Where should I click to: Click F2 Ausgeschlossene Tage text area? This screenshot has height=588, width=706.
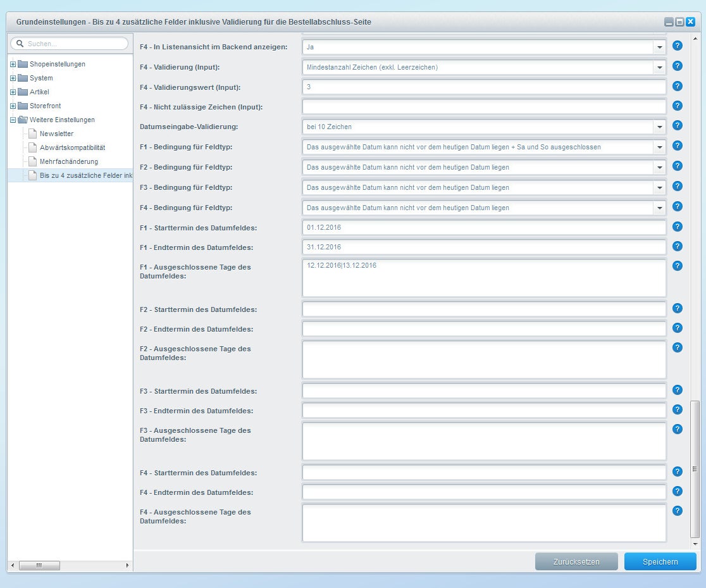tap(484, 359)
